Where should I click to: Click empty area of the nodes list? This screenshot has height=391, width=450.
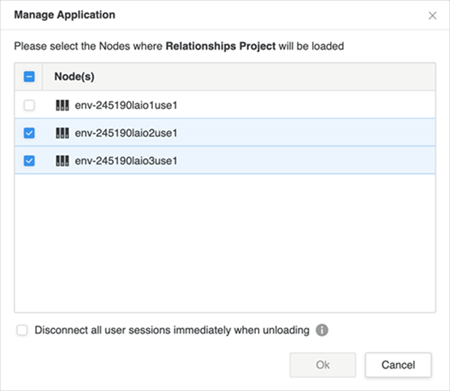point(225,243)
